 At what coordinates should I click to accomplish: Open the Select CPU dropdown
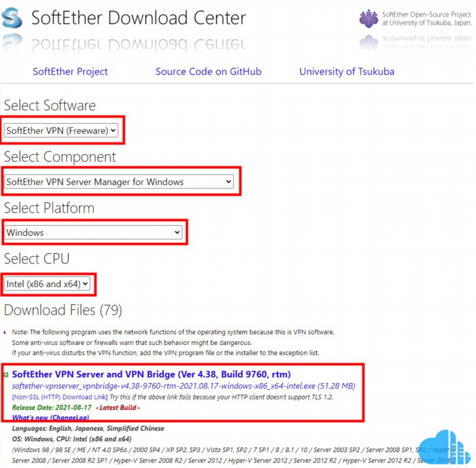(47, 284)
